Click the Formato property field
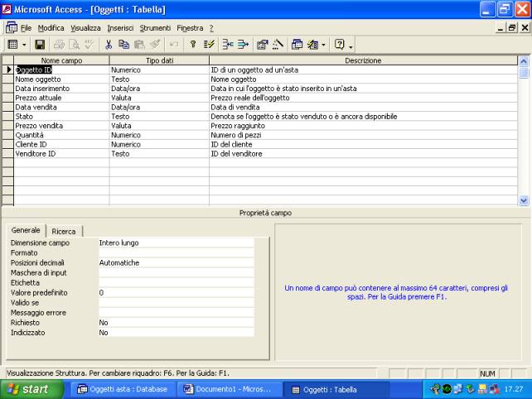This screenshot has width=532, height=399. click(176, 252)
